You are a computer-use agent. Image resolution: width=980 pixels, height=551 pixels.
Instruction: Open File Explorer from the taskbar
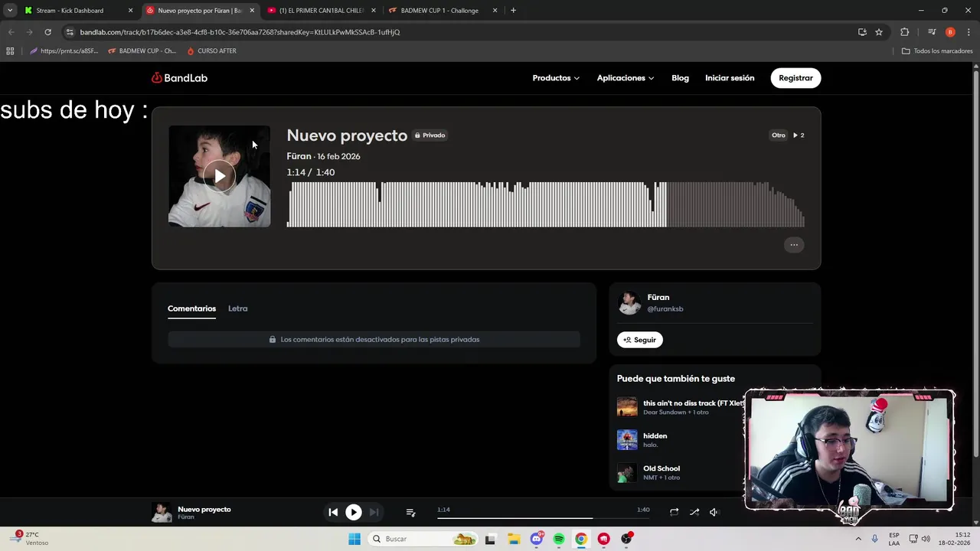(x=513, y=539)
